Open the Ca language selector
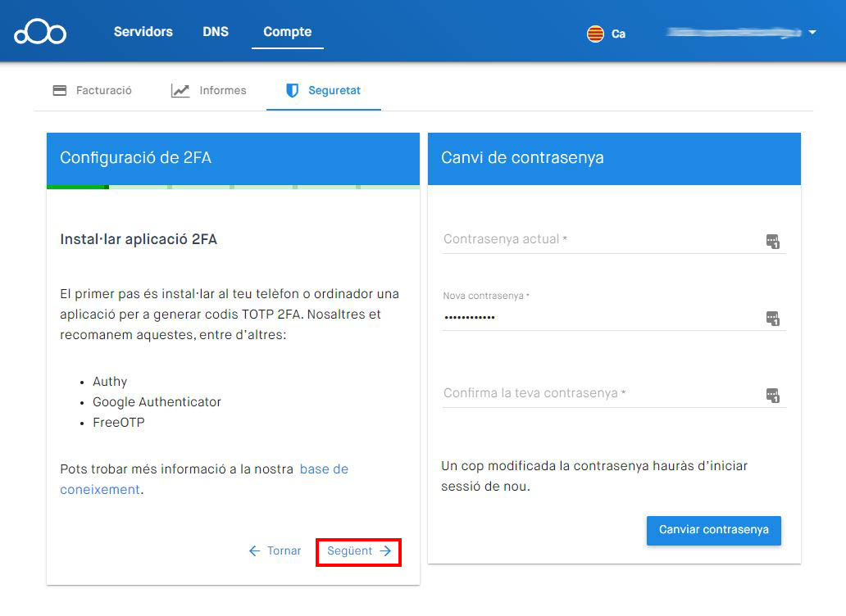Screen dimensions: 846x616 coord(618,34)
